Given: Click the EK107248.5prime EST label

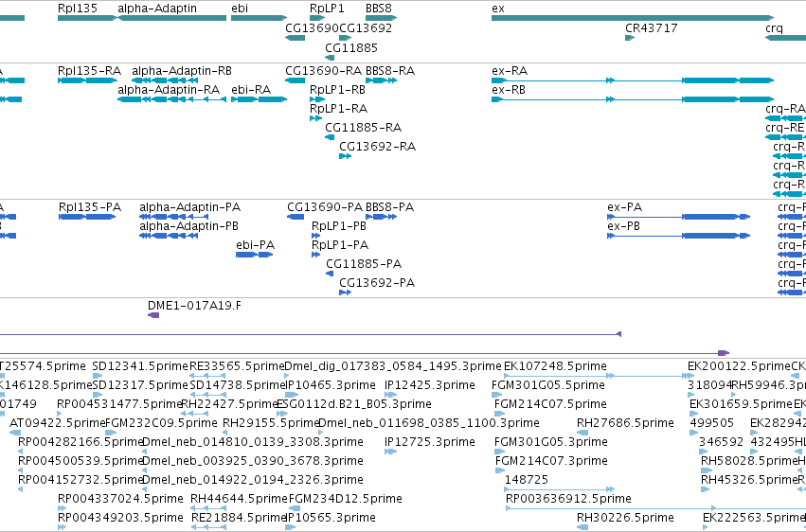Looking at the screenshot, I should click(555, 366).
